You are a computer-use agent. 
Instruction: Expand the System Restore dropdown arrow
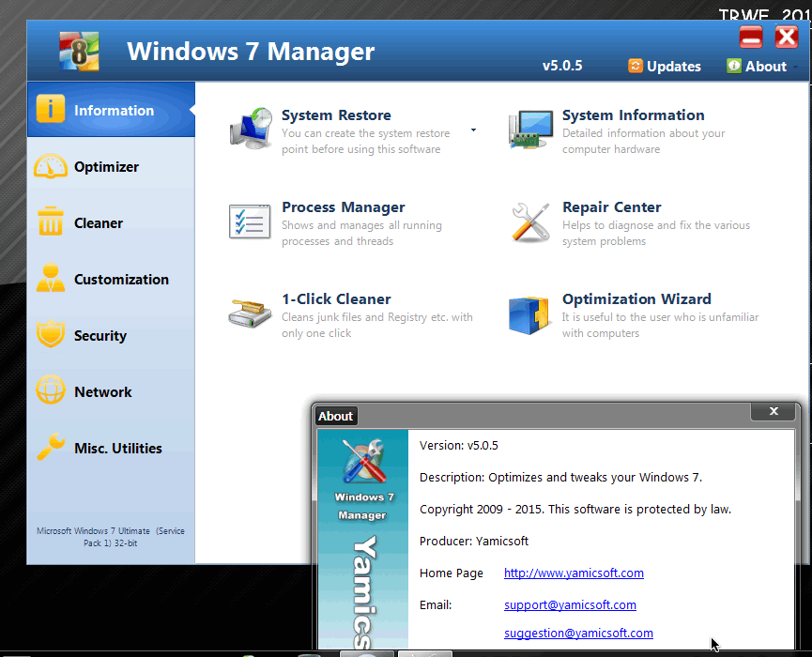[473, 130]
